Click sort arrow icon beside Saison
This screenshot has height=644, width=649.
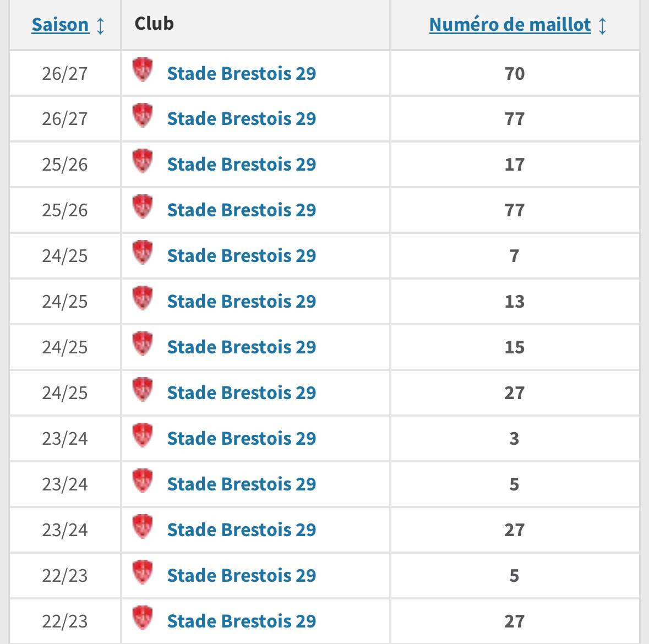[x=100, y=26]
